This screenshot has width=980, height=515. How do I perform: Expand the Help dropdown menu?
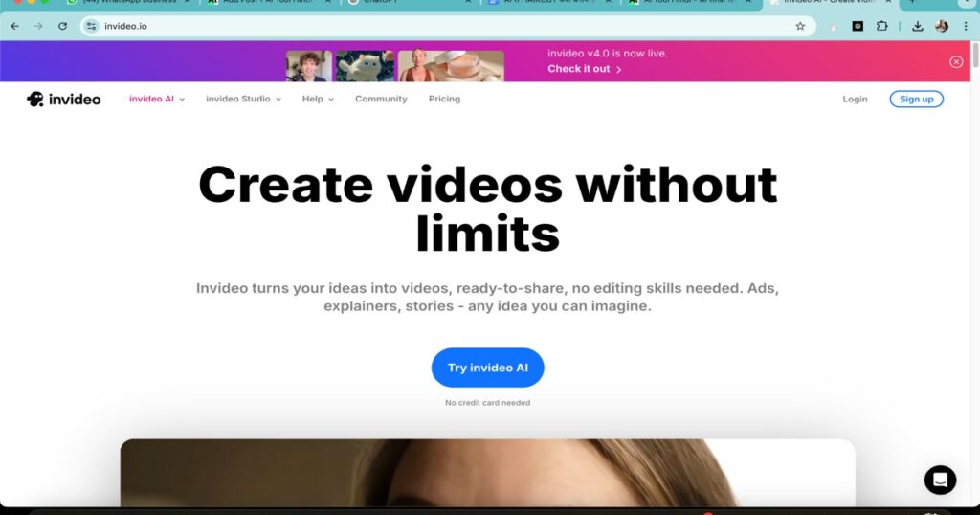318,99
